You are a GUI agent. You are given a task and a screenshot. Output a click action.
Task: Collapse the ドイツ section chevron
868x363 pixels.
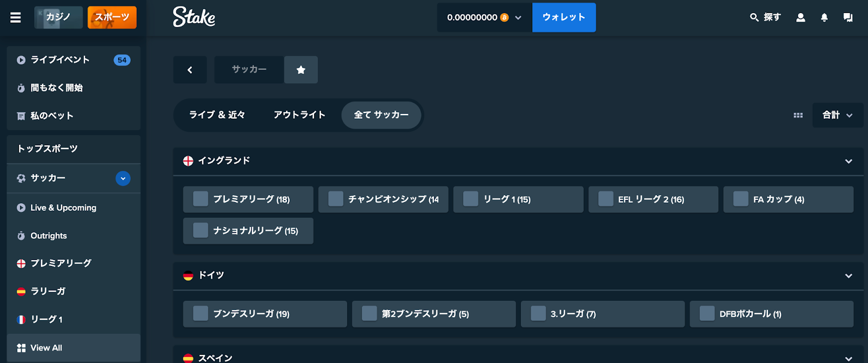click(x=848, y=276)
